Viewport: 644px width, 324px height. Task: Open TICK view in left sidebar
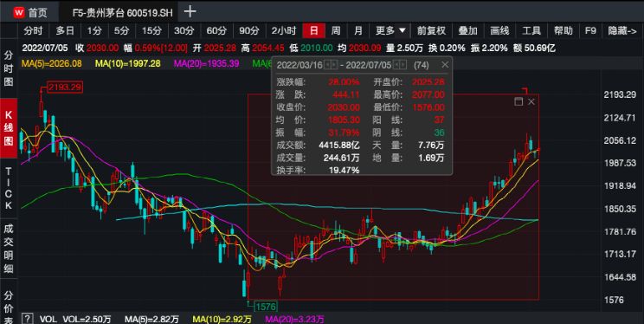(x=9, y=188)
